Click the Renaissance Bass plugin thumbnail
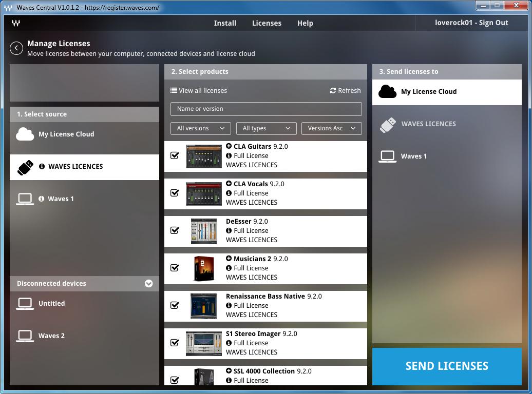This screenshot has height=394, width=532. [x=203, y=306]
